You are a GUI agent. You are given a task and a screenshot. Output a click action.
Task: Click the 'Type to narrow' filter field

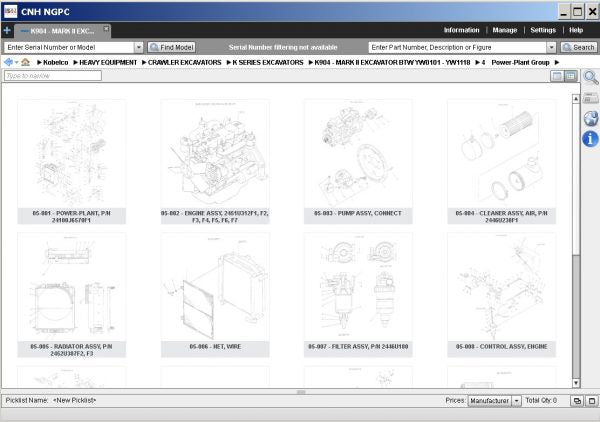pyautogui.click(x=52, y=76)
